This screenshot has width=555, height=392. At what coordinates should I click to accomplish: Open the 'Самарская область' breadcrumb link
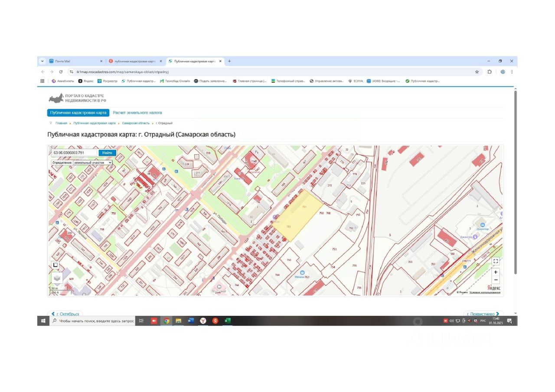tap(136, 123)
